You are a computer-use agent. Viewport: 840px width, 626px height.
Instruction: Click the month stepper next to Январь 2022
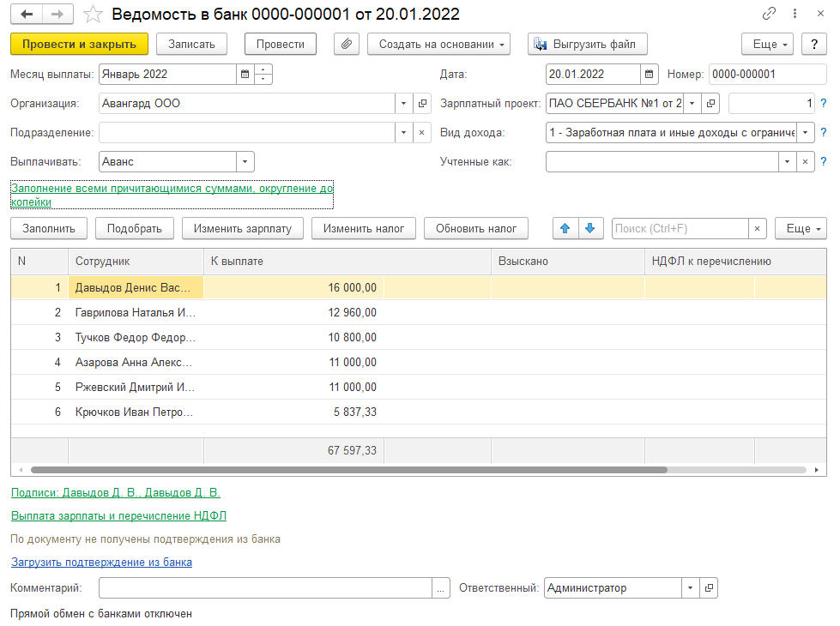point(263,75)
